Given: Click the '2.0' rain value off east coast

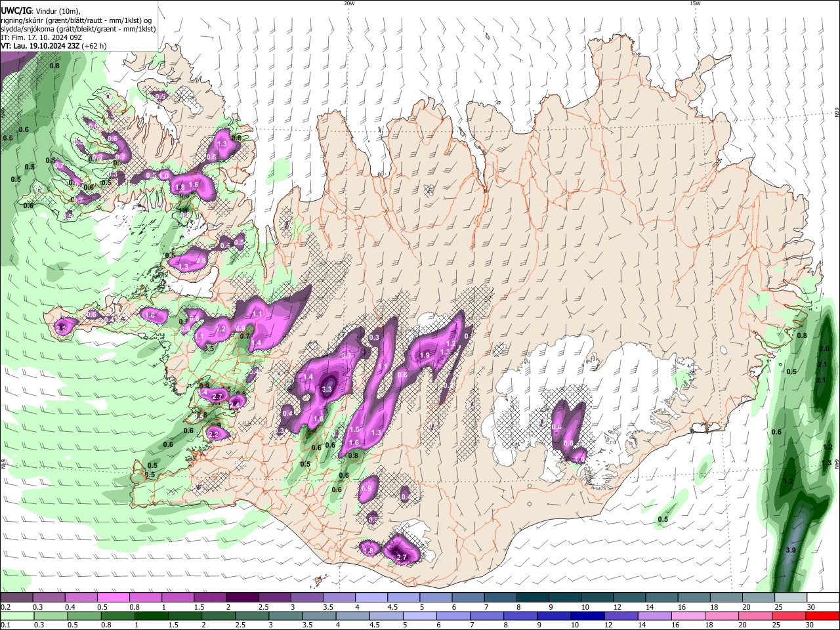Looking at the screenshot, I should [x=825, y=348].
